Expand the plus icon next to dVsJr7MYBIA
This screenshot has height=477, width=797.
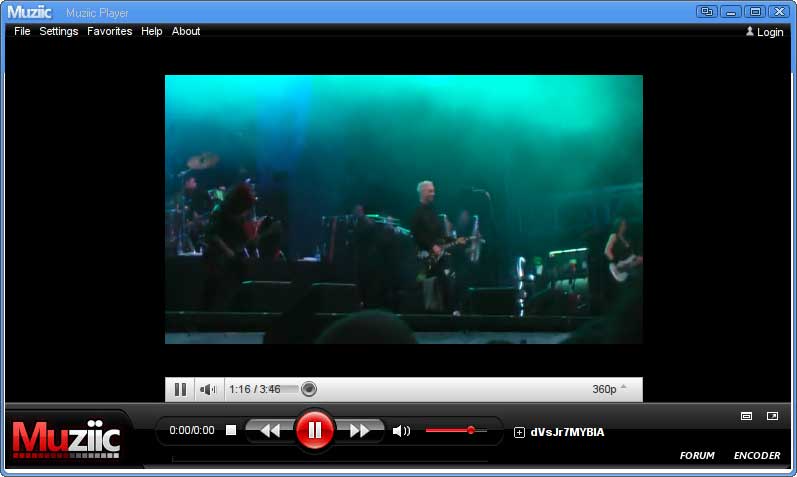point(519,432)
